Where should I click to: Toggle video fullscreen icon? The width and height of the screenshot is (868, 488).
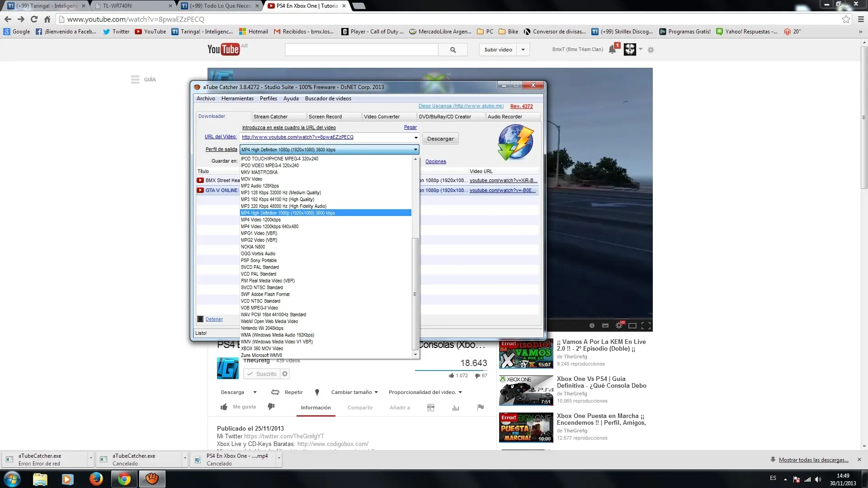646,325
